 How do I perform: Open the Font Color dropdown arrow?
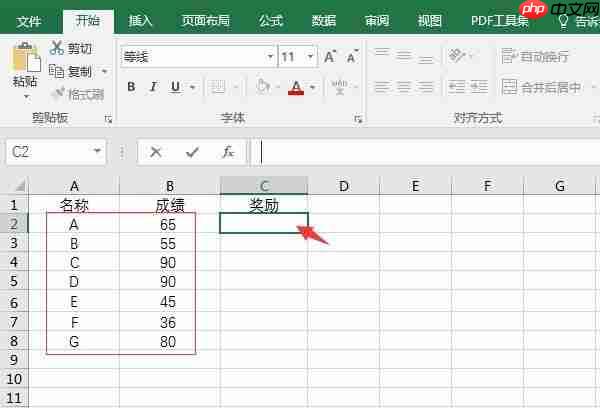313,88
